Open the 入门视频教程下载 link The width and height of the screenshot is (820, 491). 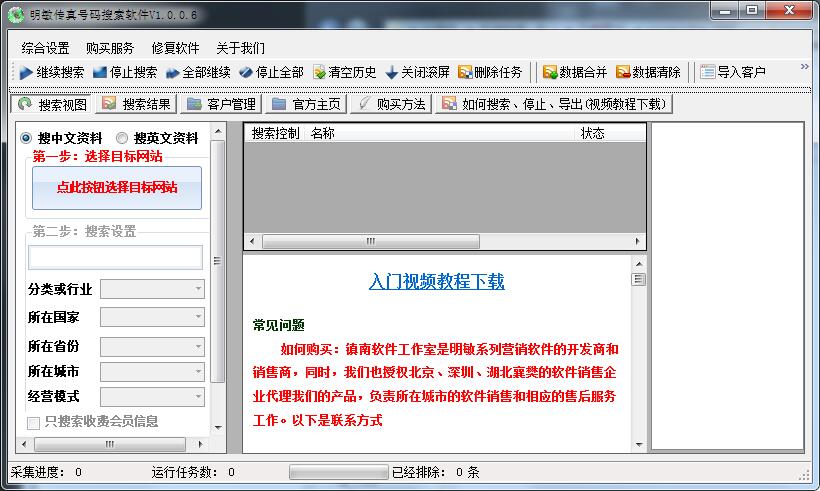(436, 282)
